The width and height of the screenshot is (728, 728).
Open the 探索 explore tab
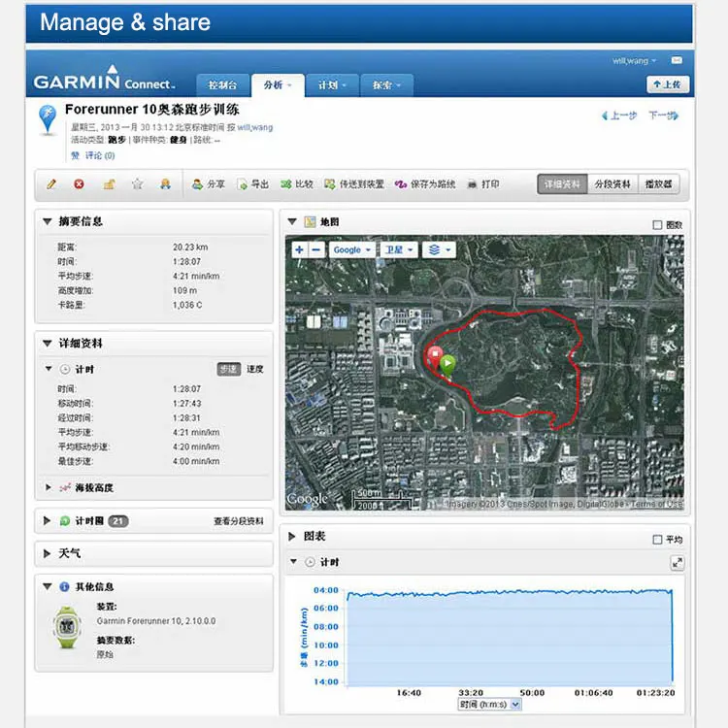(x=386, y=85)
